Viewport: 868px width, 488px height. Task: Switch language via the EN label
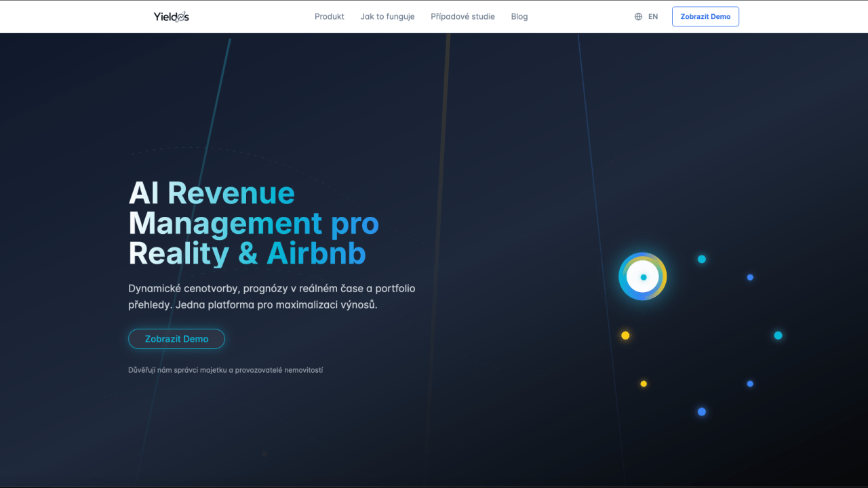pos(653,17)
